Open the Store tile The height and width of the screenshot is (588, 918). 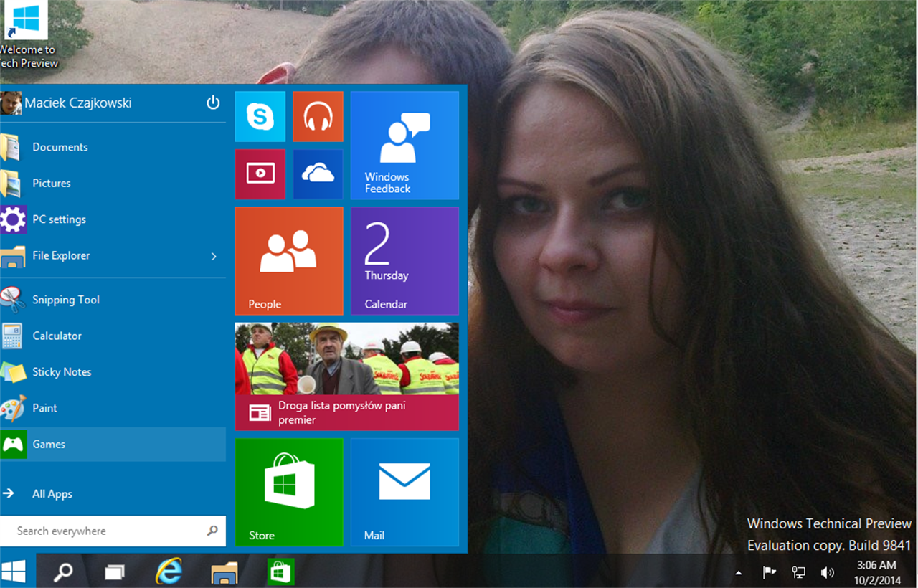click(x=288, y=492)
